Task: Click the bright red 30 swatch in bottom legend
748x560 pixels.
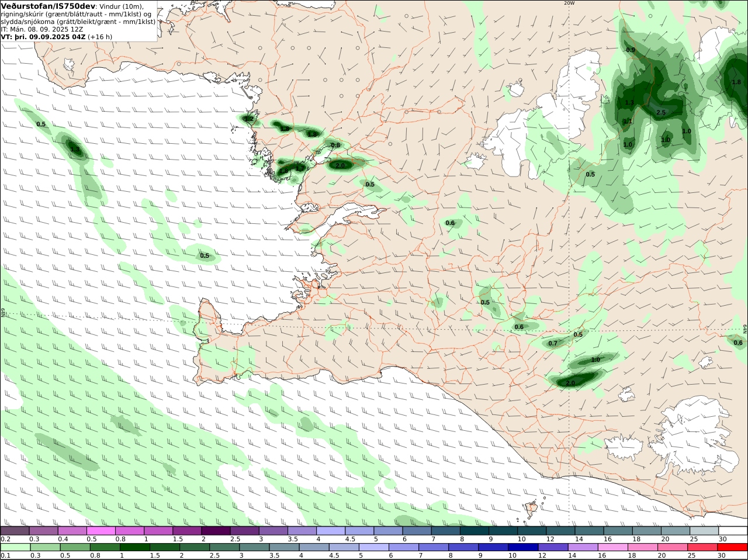Action: 732,547
